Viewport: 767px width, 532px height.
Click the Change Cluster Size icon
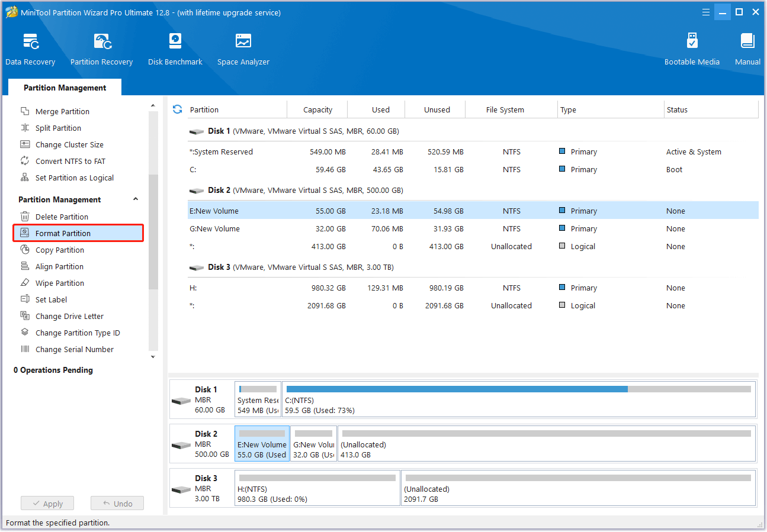click(25, 144)
